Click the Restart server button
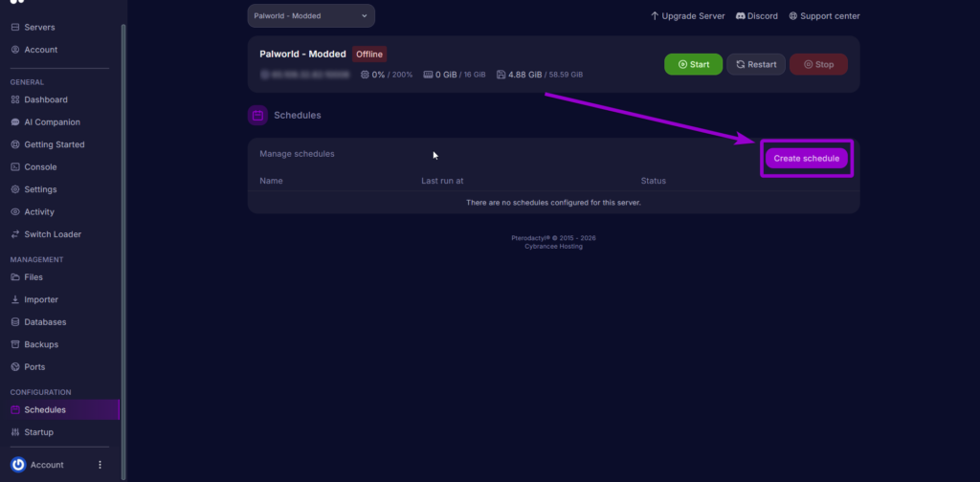The height and width of the screenshot is (482, 980). pyautogui.click(x=756, y=65)
